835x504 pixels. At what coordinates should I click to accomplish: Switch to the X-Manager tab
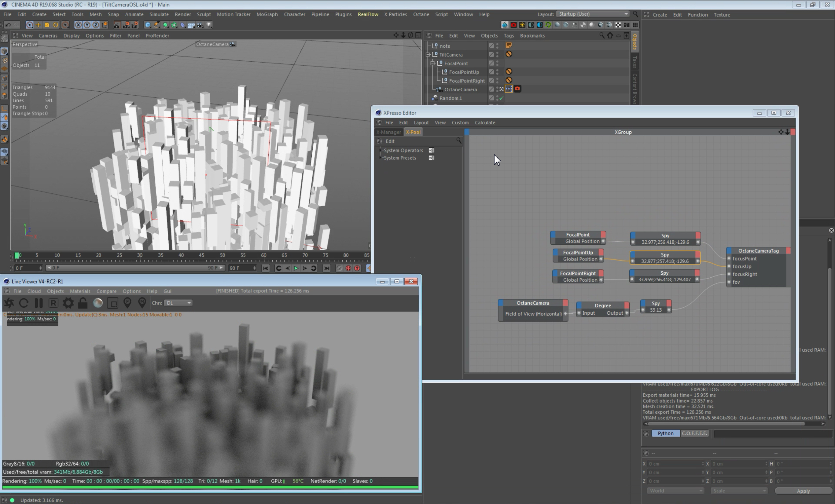tap(388, 132)
